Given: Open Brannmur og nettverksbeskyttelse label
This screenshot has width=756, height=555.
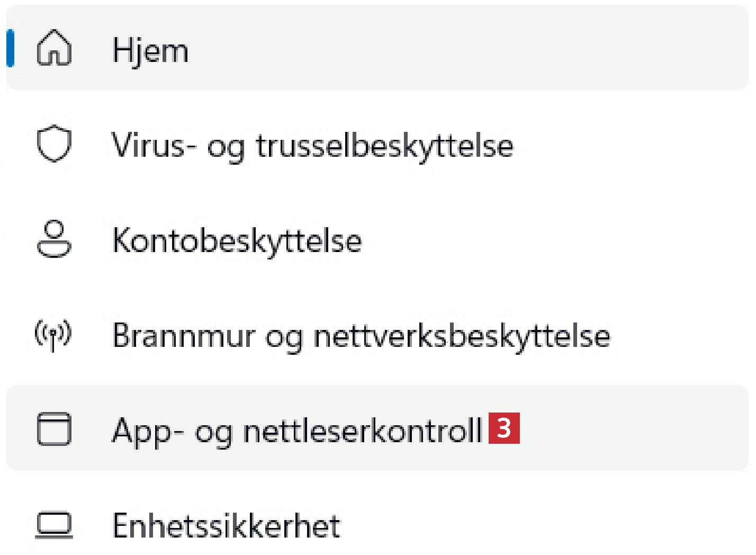Looking at the screenshot, I should pyautogui.click(x=361, y=336).
